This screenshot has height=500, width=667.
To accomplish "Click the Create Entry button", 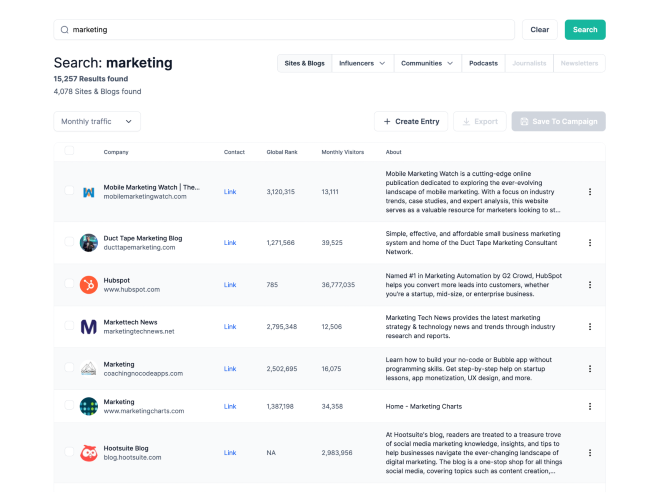I will tap(411, 122).
